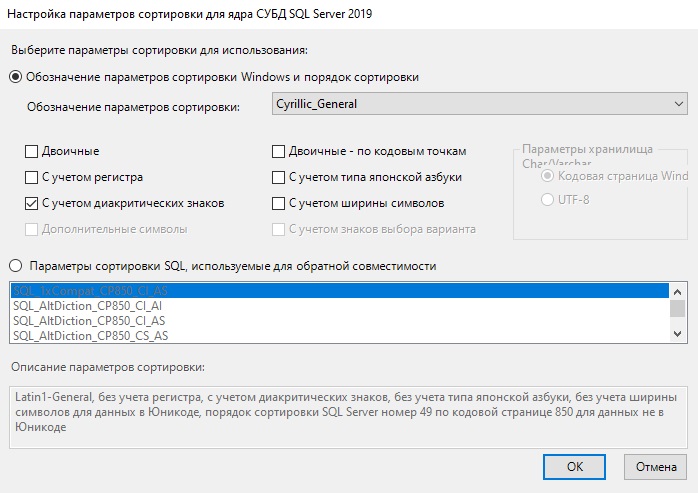Enable Двоичные - по кодовым точкам
Screen dimensions: 698x493
point(278,151)
